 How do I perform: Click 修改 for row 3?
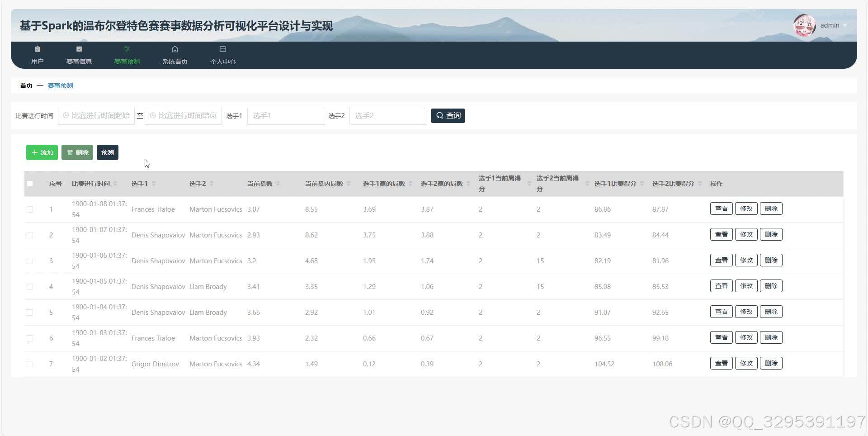coord(746,261)
